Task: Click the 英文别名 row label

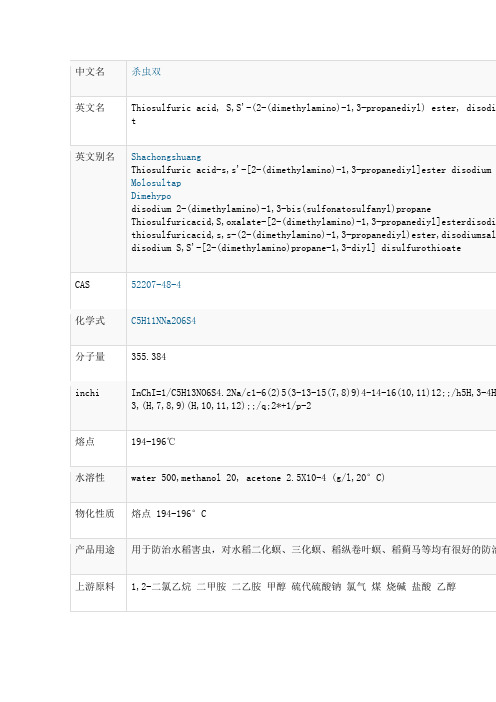Action: [95, 157]
